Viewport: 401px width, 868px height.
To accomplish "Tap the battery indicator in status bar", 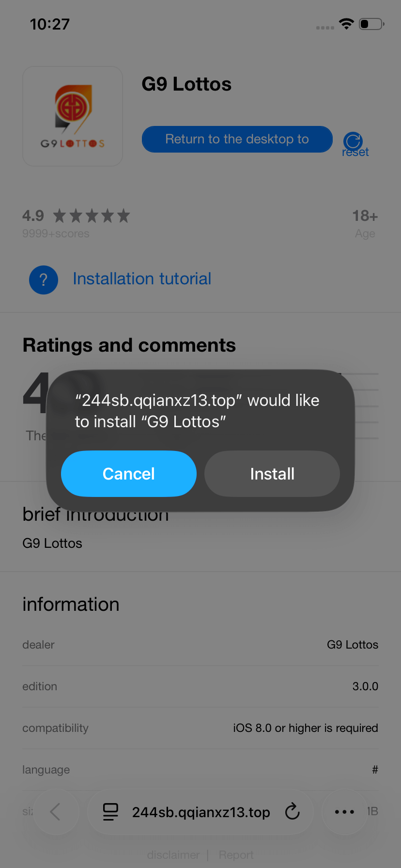I will pyautogui.click(x=371, y=24).
